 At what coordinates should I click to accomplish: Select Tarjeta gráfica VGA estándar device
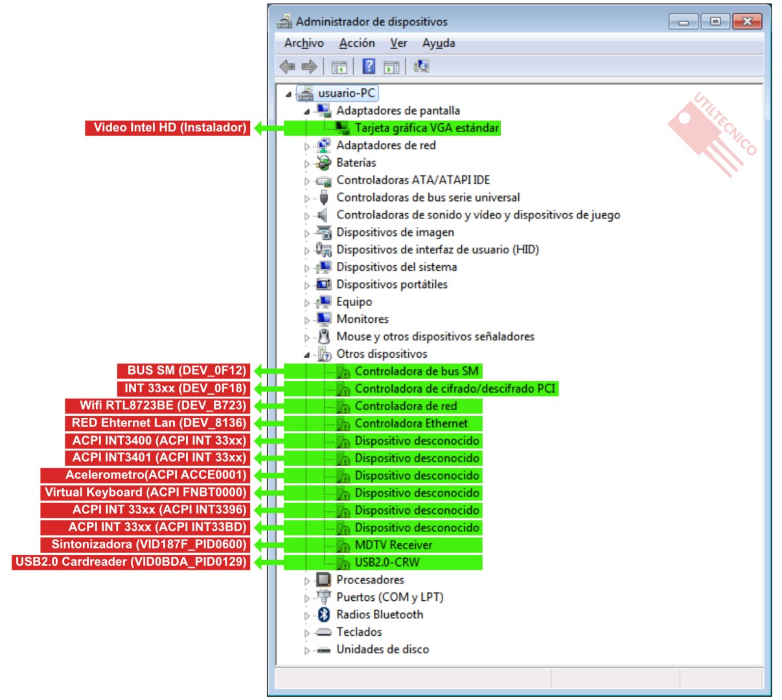(x=426, y=128)
